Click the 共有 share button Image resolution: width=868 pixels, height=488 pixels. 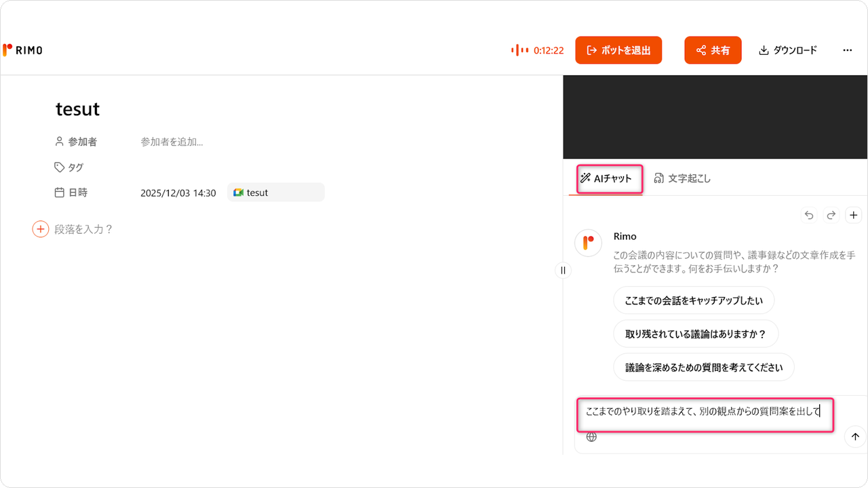(x=713, y=50)
